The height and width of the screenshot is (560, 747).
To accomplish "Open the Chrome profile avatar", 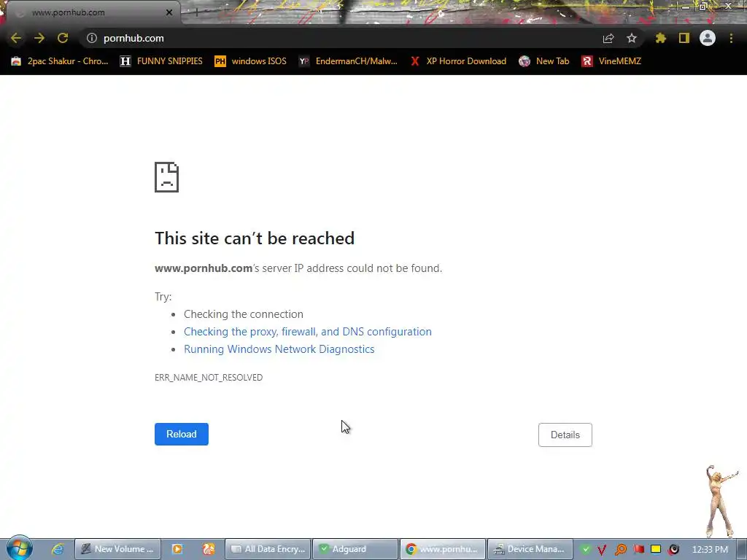I will 708,38.
